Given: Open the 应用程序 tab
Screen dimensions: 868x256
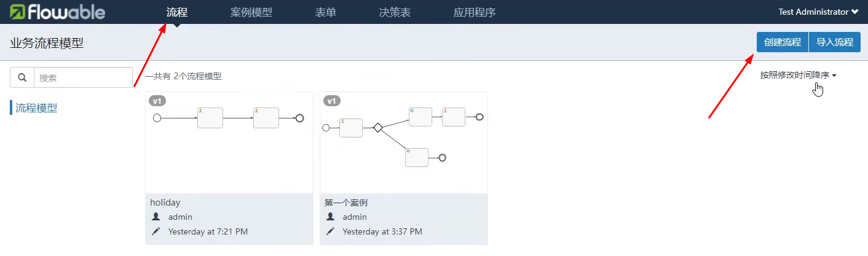Looking at the screenshot, I should 474,12.
